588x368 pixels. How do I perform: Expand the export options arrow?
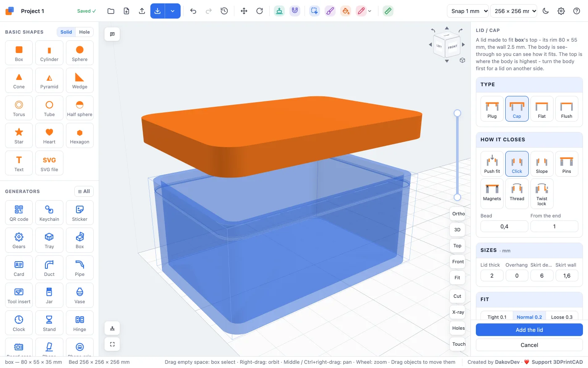173,11
